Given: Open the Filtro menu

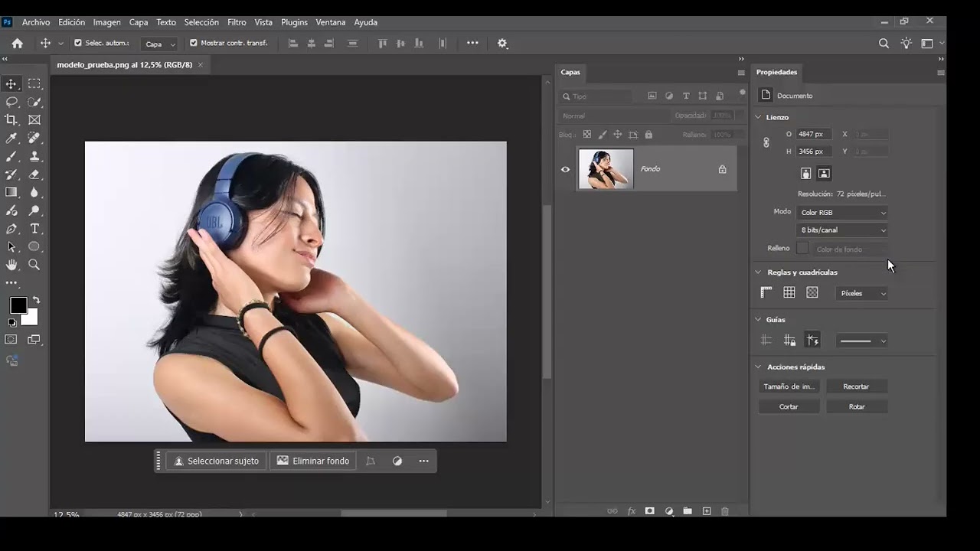Looking at the screenshot, I should coord(237,22).
